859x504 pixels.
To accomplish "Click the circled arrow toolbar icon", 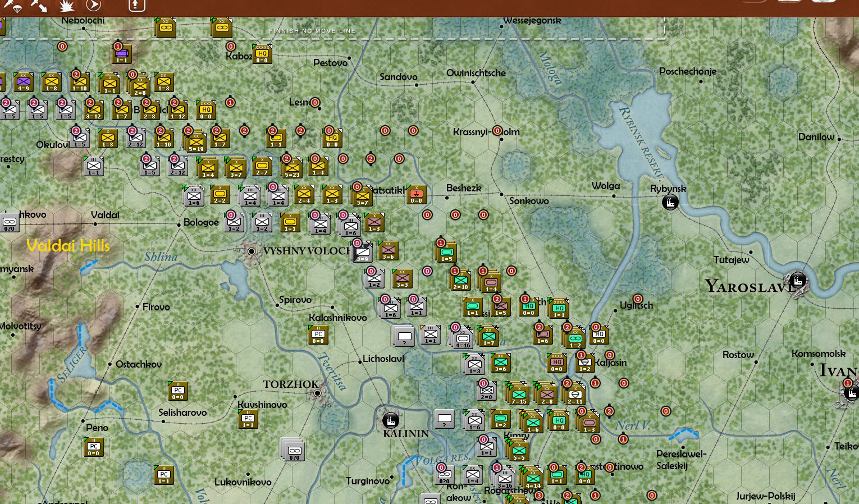I will click(94, 6).
